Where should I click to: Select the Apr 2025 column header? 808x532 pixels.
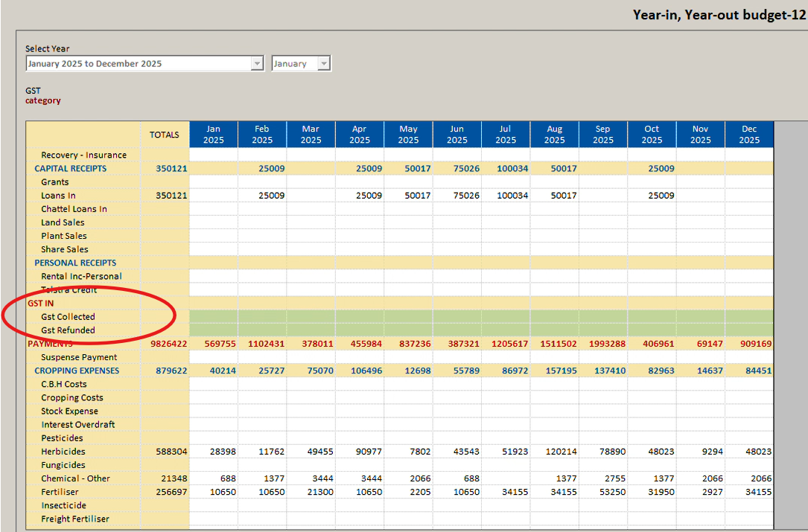tap(359, 135)
